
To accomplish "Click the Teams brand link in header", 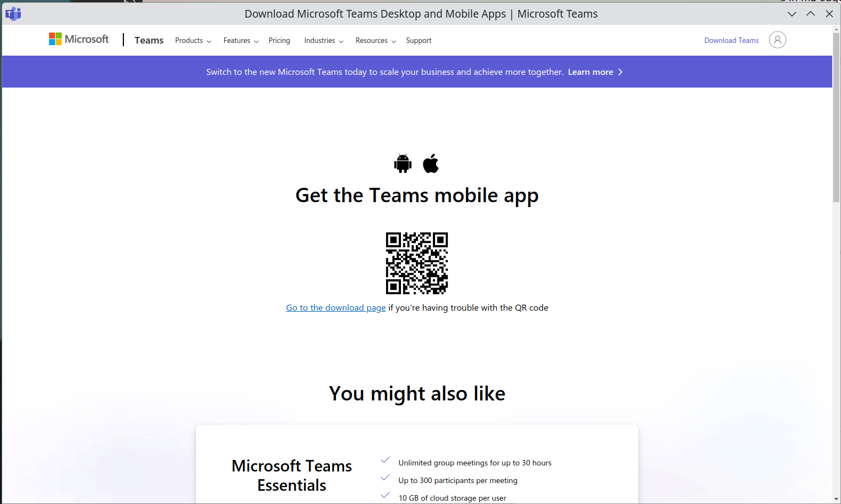I will pyautogui.click(x=149, y=40).
